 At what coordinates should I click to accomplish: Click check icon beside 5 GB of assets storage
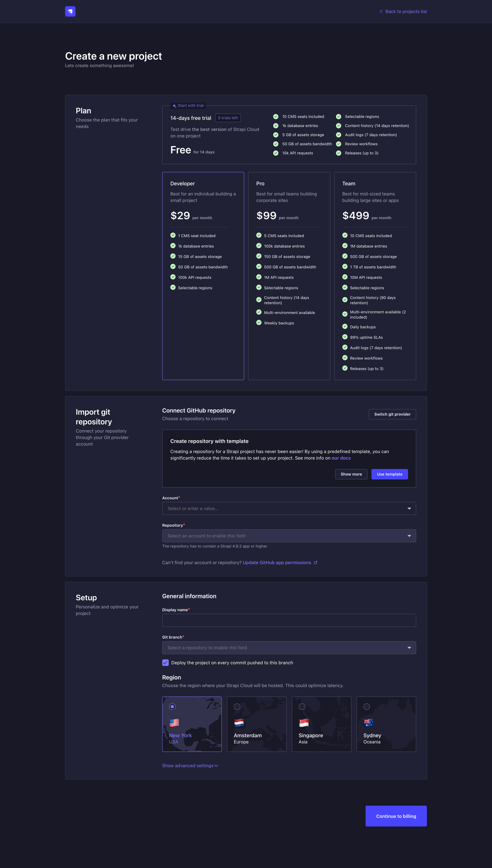coord(276,135)
